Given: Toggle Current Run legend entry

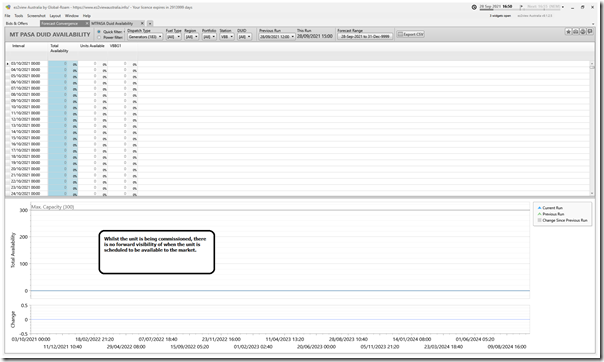Looking at the screenshot, I should pos(550,208).
